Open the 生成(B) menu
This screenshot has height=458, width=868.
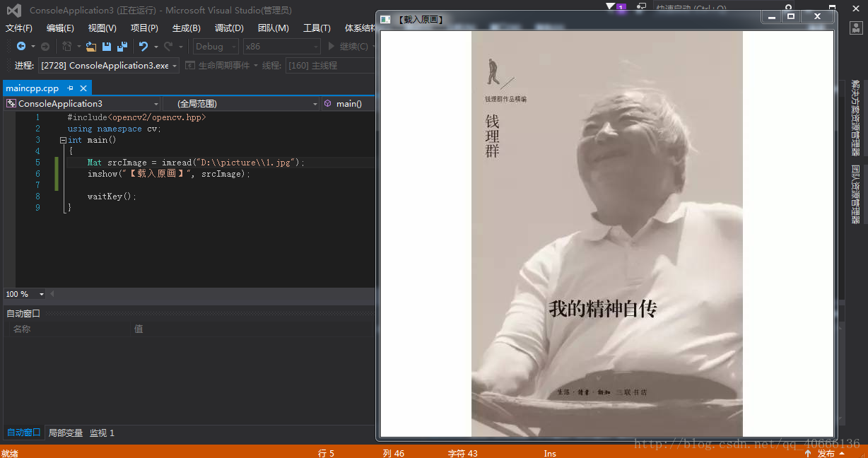tap(187, 28)
